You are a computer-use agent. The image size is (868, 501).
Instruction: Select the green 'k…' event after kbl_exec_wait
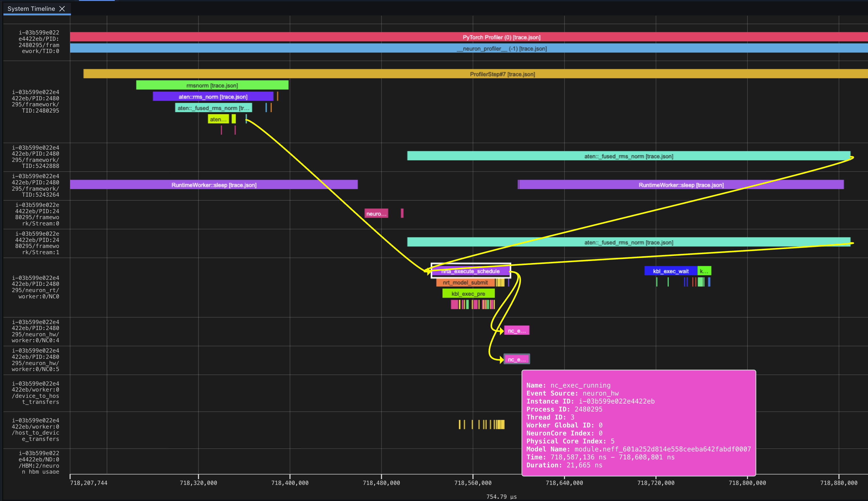(x=704, y=271)
